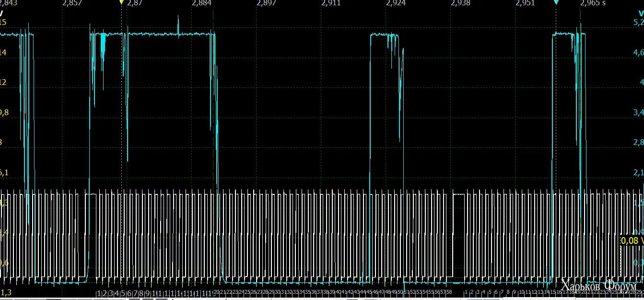Click the 2,911 time axis label

click(x=331, y=3)
